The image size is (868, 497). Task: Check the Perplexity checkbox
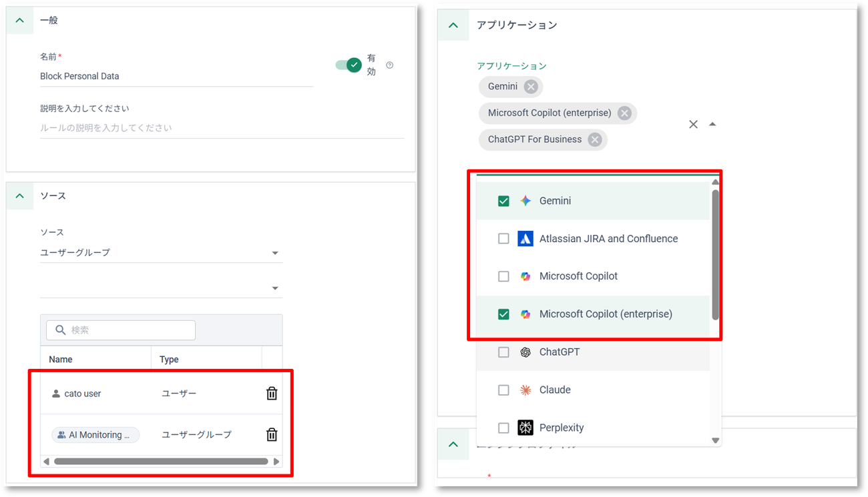(504, 428)
